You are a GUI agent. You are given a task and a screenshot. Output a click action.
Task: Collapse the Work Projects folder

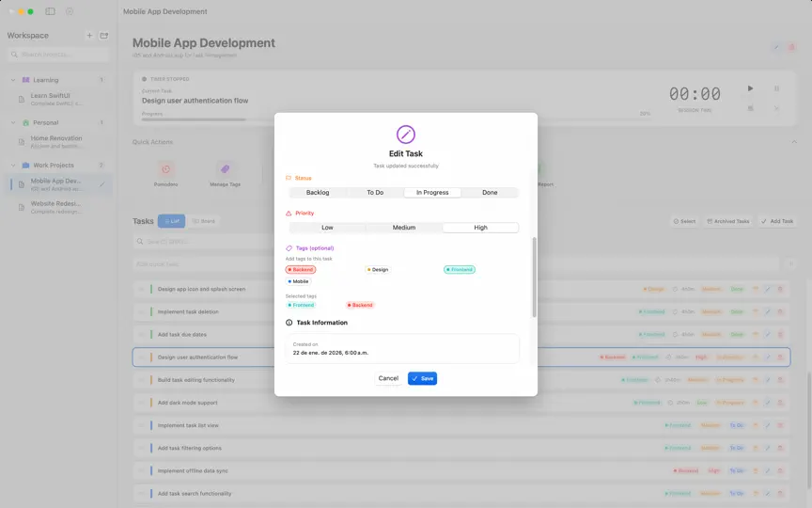(x=13, y=166)
